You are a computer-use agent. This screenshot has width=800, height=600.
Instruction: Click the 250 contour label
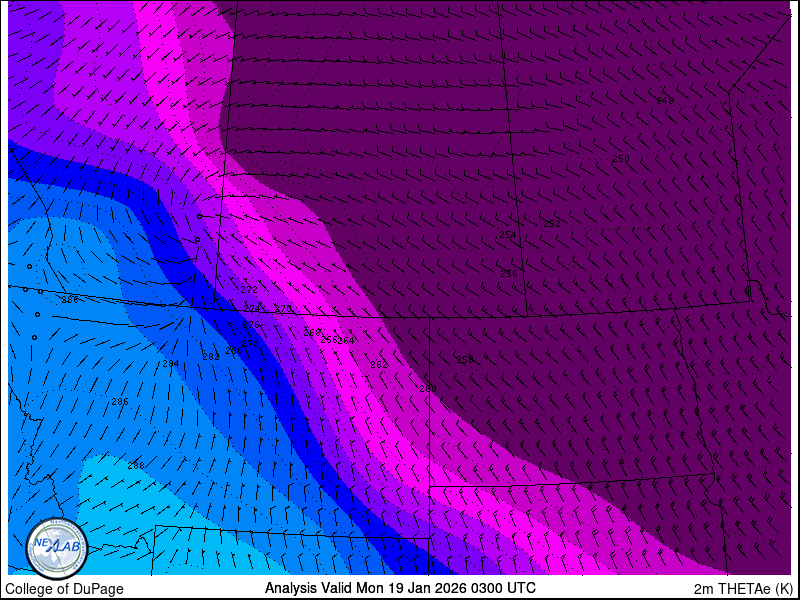620,159
